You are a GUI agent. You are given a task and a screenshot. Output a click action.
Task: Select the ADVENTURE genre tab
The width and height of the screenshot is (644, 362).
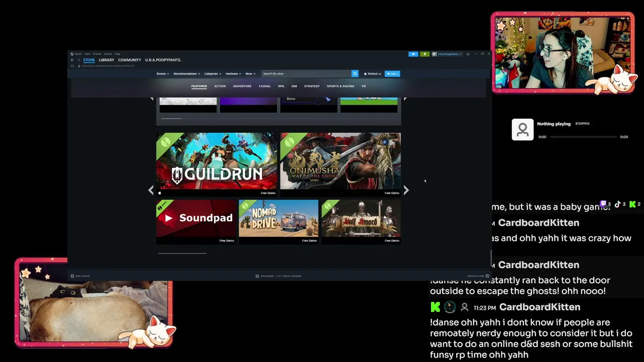(x=242, y=86)
